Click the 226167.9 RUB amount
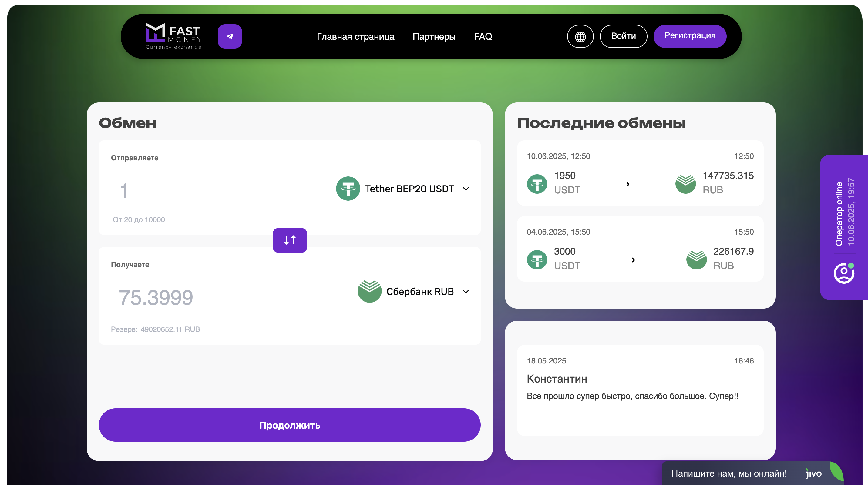Screen dimensions: 868x485 733,258
